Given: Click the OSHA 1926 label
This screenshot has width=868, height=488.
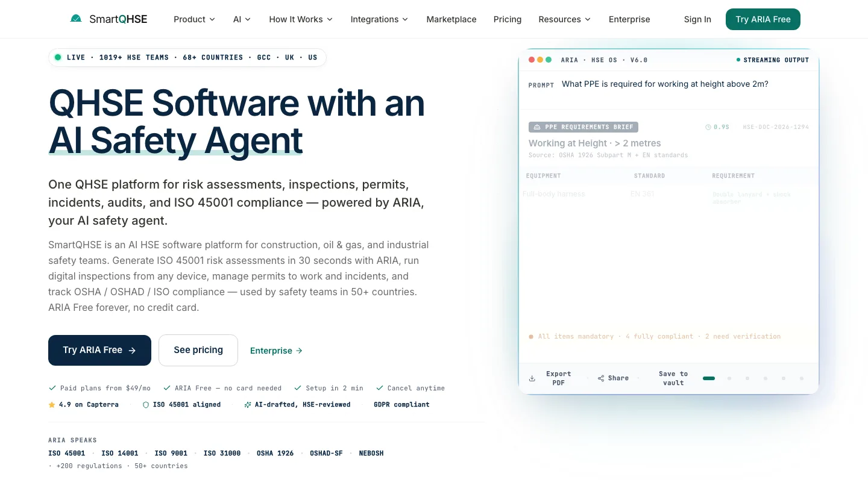Looking at the screenshot, I should coord(275,453).
